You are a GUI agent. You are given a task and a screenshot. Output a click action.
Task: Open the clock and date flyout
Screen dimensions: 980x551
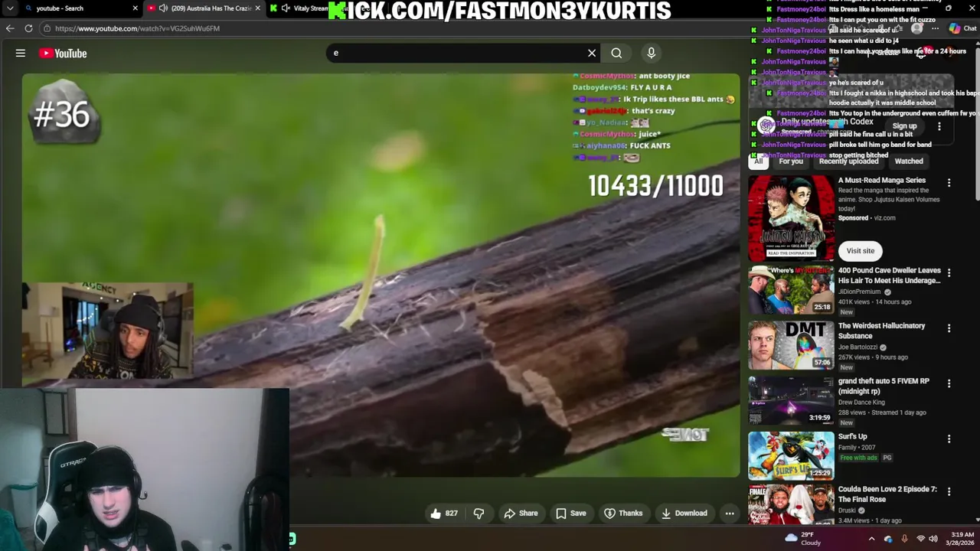[x=959, y=539]
